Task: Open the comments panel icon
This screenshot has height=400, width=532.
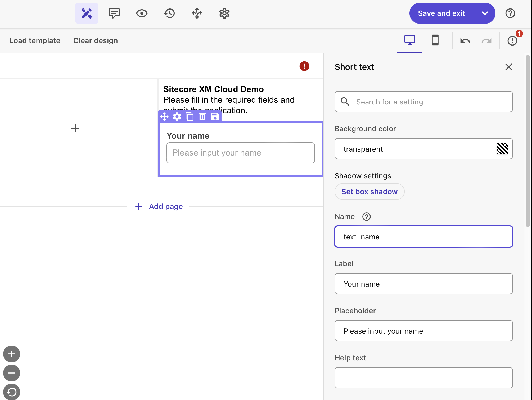Action: (x=114, y=13)
